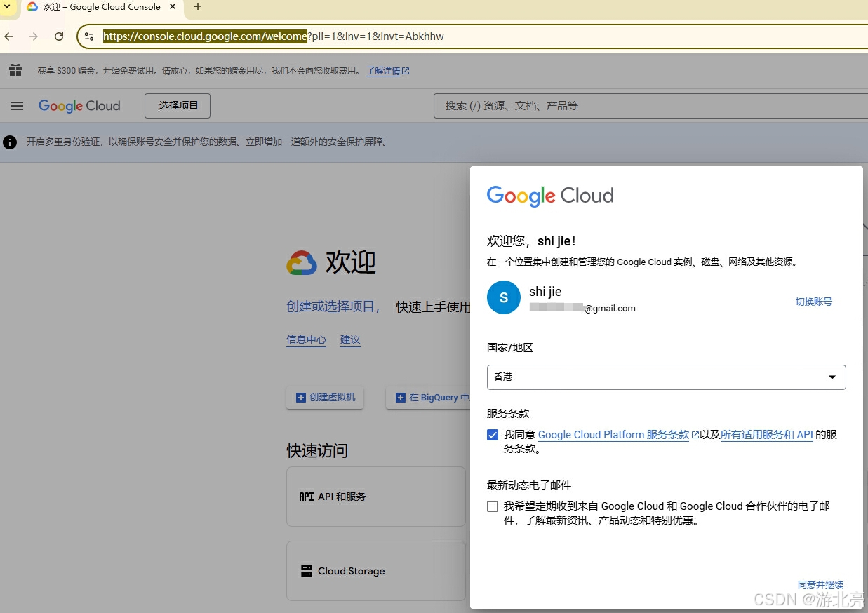
Task: Open the 国家/地区 dropdown showing 香港
Action: point(666,377)
